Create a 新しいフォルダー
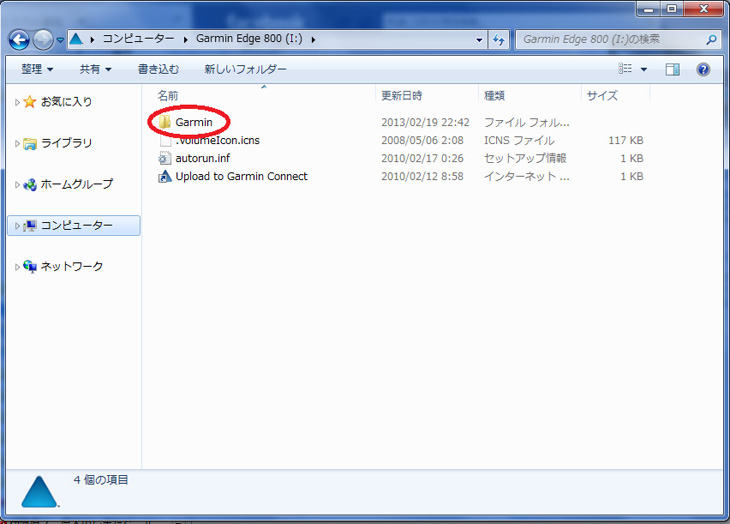730x524 pixels. [245, 69]
